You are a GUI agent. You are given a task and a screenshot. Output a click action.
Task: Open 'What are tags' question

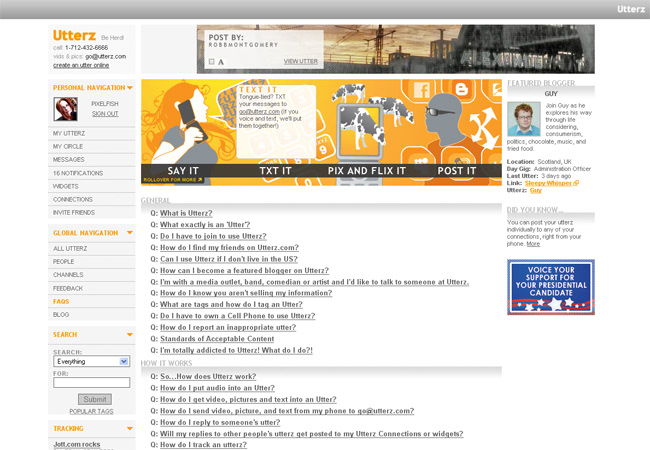pos(231,305)
